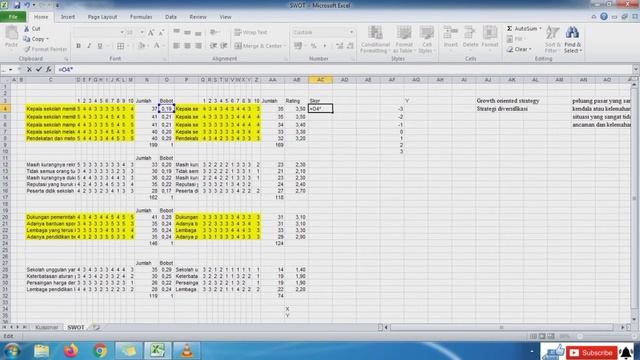Select the Kuisioner sheet tab
Screen dimensions: 640x360
pos(47,327)
